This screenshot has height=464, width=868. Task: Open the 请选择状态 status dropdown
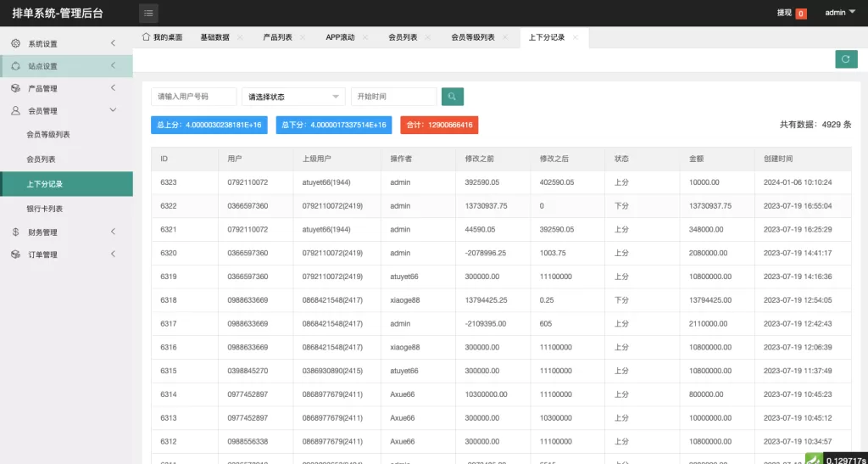pos(293,97)
